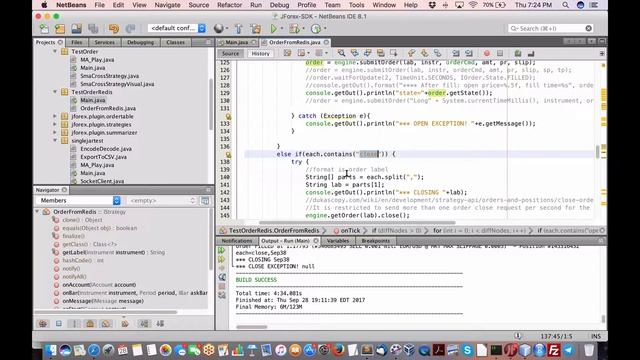Switch to the Main.java editor tab
This screenshot has height=360, width=640.
click(237, 42)
